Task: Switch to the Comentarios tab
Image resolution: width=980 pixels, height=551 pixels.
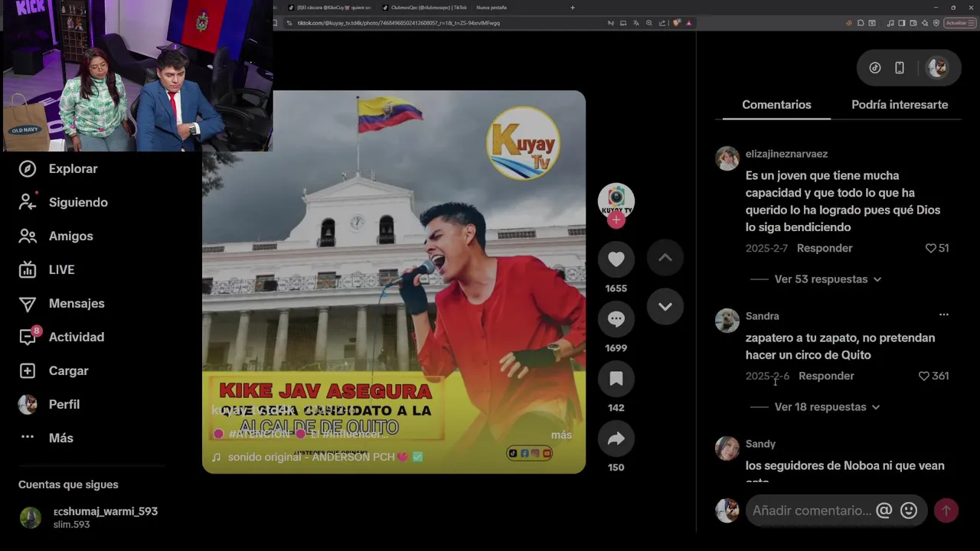Action: [776, 105]
